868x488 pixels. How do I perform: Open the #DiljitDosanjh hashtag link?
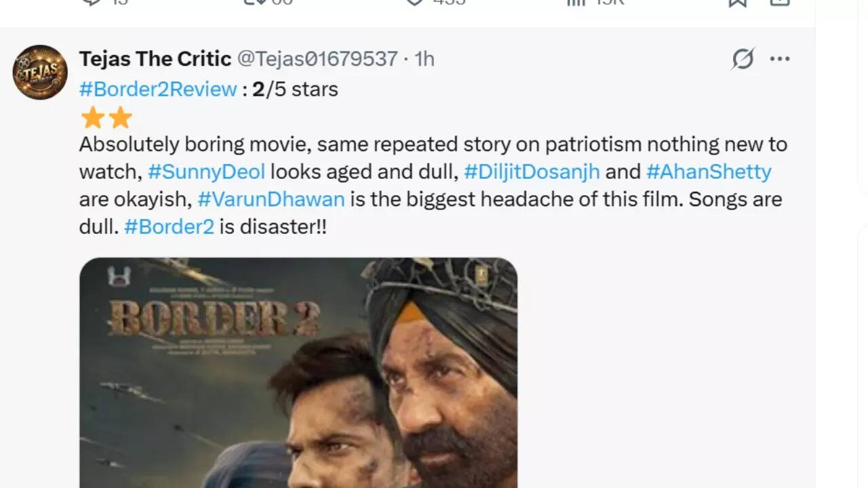(532, 171)
